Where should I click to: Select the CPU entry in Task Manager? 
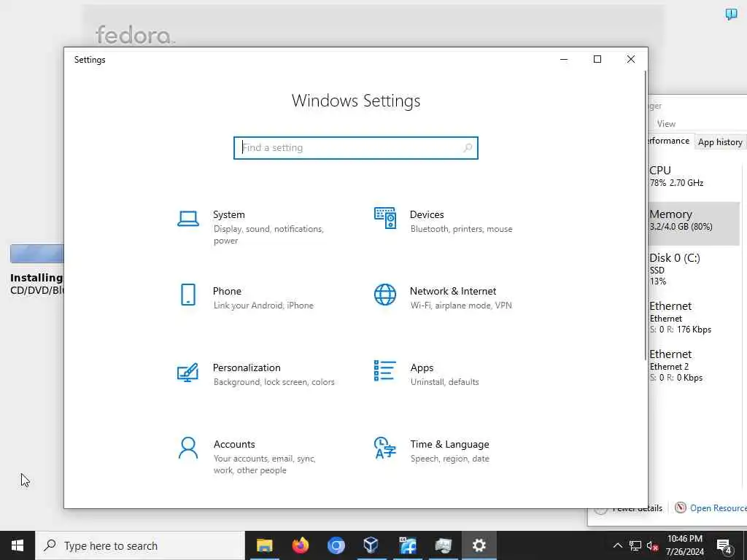[x=694, y=176]
